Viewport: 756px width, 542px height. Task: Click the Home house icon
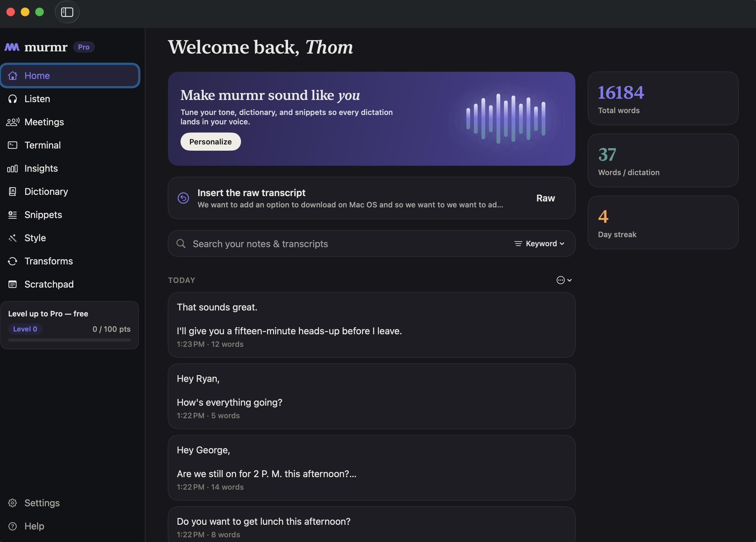(13, 76)
